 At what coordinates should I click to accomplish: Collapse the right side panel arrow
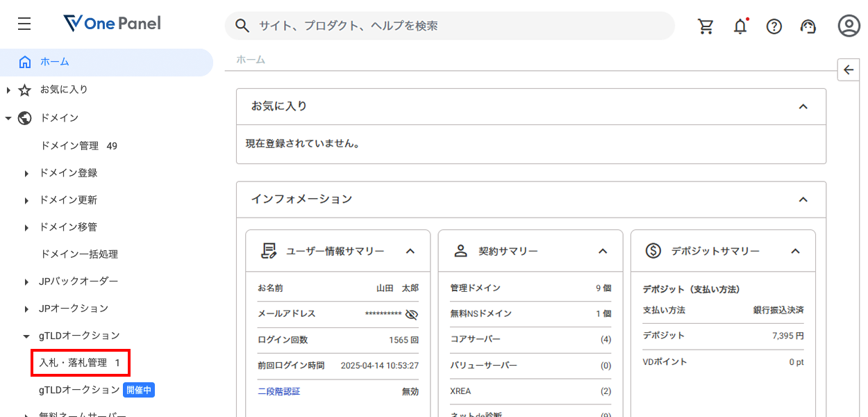[x=849, y=69]
